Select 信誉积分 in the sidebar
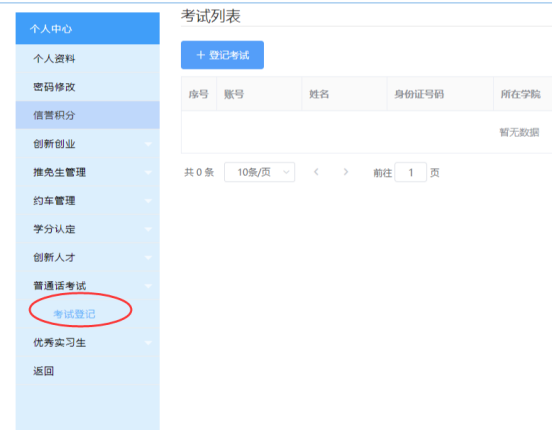 click(87, 115)
